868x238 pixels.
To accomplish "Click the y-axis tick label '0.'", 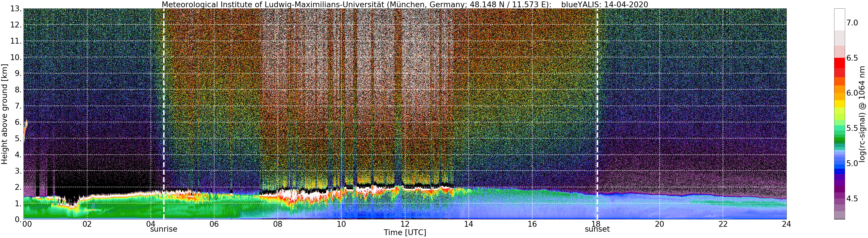I will 18,219.
